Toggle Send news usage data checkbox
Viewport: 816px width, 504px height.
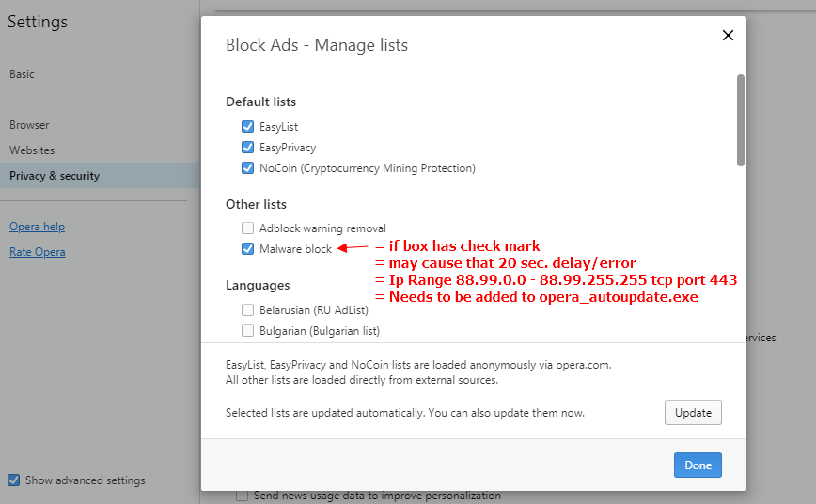coord(242,496)
